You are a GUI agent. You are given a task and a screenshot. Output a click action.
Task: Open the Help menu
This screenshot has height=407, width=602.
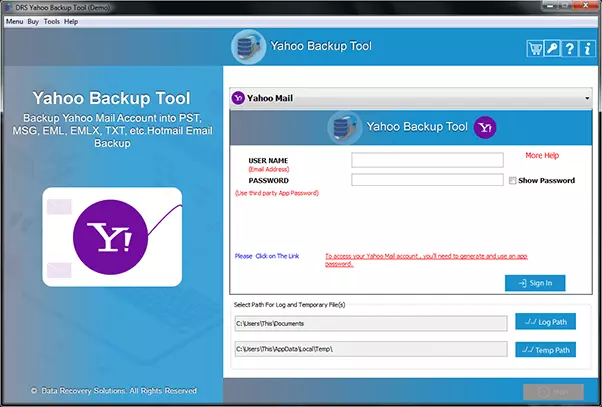click(71, 22)
